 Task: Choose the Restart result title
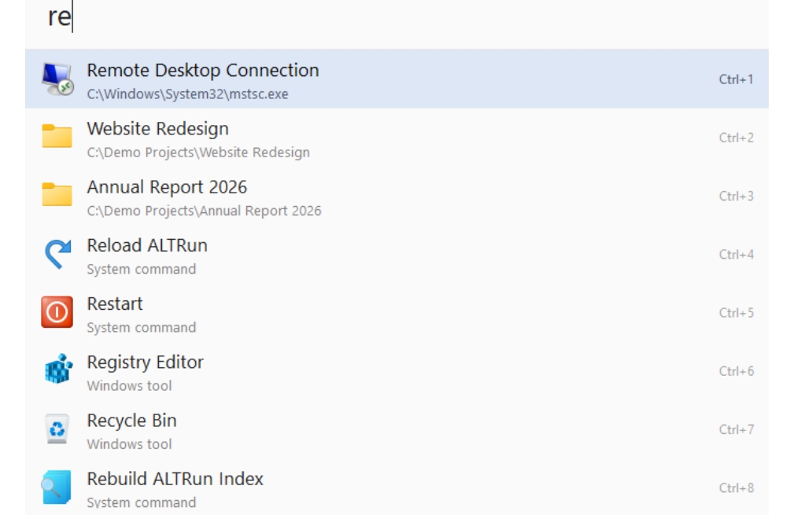(115, 303)
